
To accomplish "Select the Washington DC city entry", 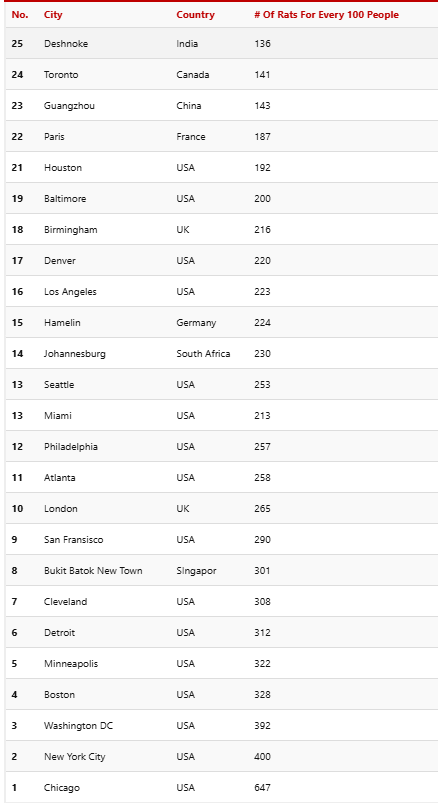I will coord(78,726).
